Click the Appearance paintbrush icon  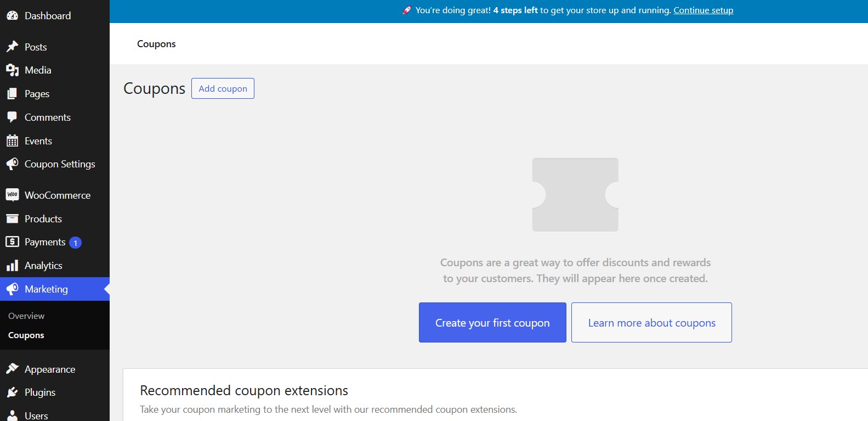(12, 369)
